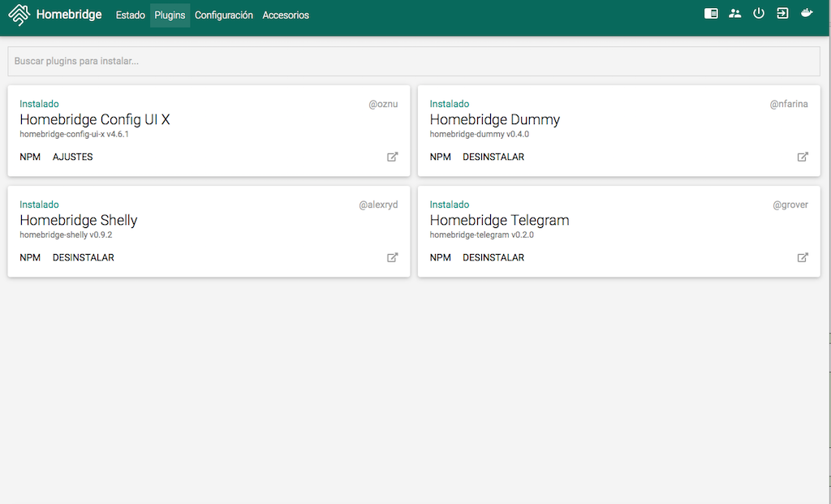This screenshot has height=504, width=831.
Task: Open NPM link for Homebridge Telegram
Action: coord(441,257)
